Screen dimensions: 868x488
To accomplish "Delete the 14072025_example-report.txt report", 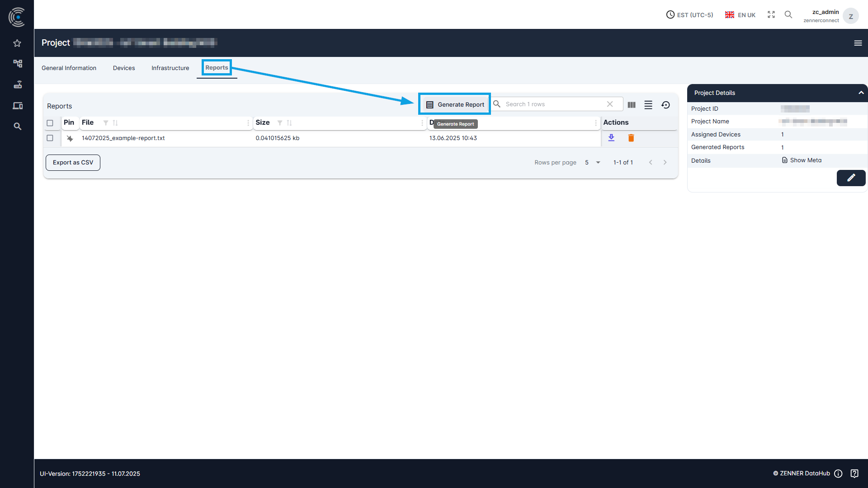I will pos(631,138).
